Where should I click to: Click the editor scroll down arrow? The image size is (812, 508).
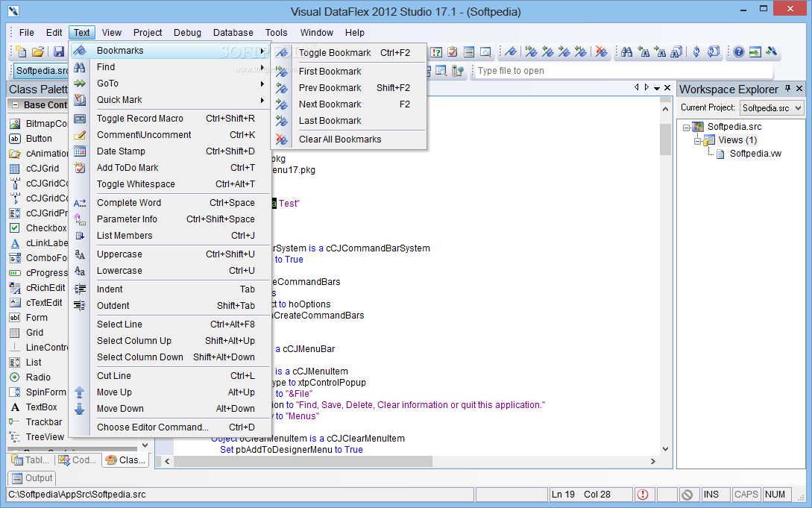tap(665, 449)
